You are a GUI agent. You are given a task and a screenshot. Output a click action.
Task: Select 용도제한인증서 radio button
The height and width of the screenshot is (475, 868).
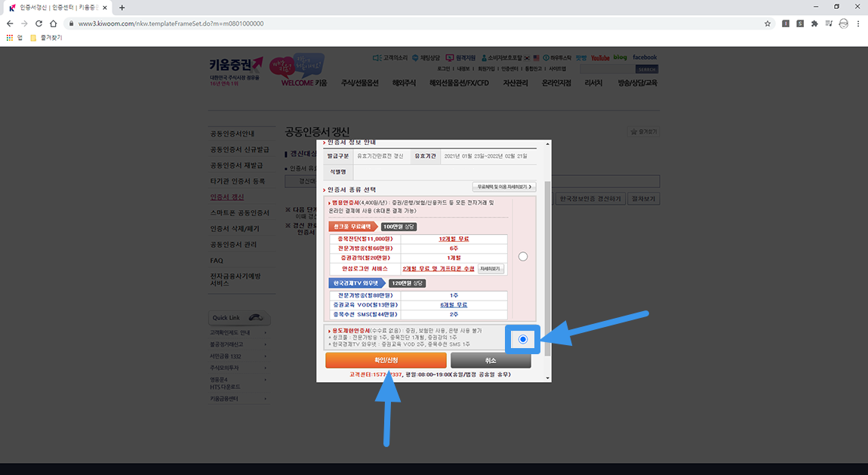point(523,339)
